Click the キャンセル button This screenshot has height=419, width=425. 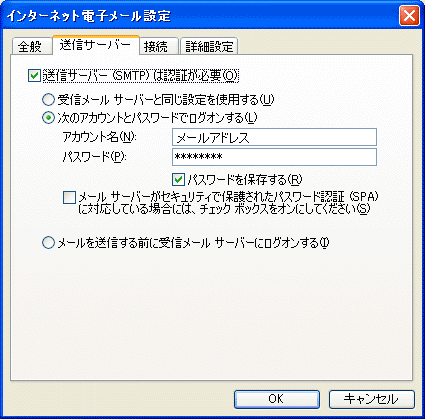[x=372, y=399]
